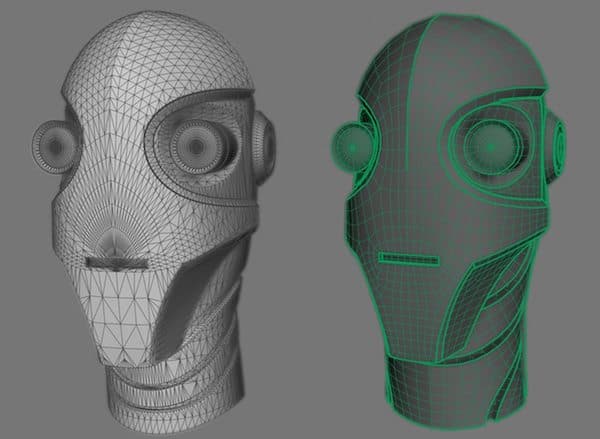This screenshot has height=439, width=600.
Task: Click the left ear disc on the green wireframe head
Action: [348, 150]
